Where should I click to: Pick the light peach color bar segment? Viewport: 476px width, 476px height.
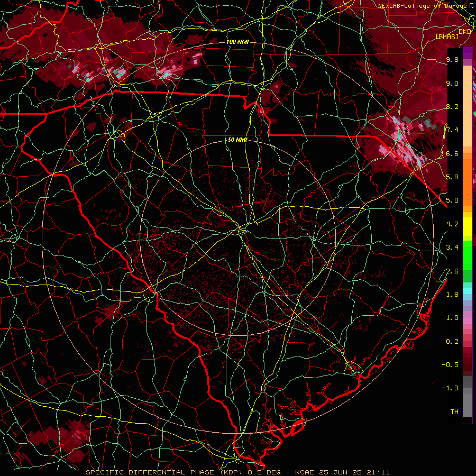click(467, 108)
